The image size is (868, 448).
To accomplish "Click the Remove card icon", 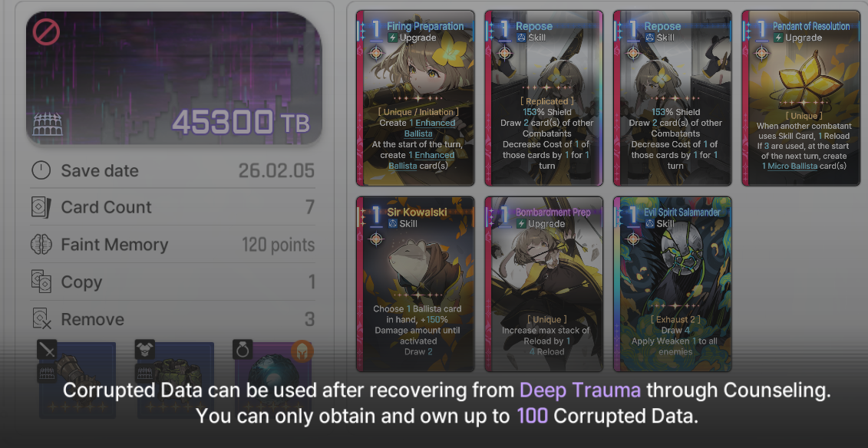I will point(41,319).
